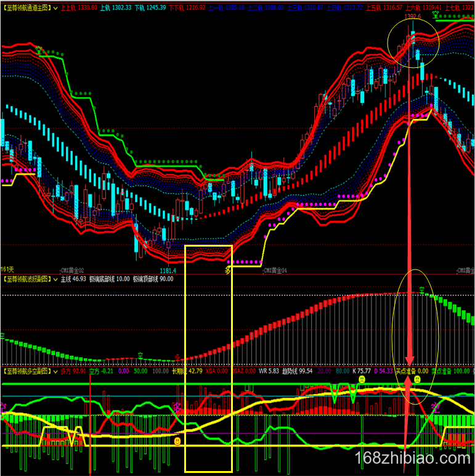The image size is (475, 476).
Task: Expand the 至尊领航多空副图 indicator dropdown arrow
Action: [56, 372]
